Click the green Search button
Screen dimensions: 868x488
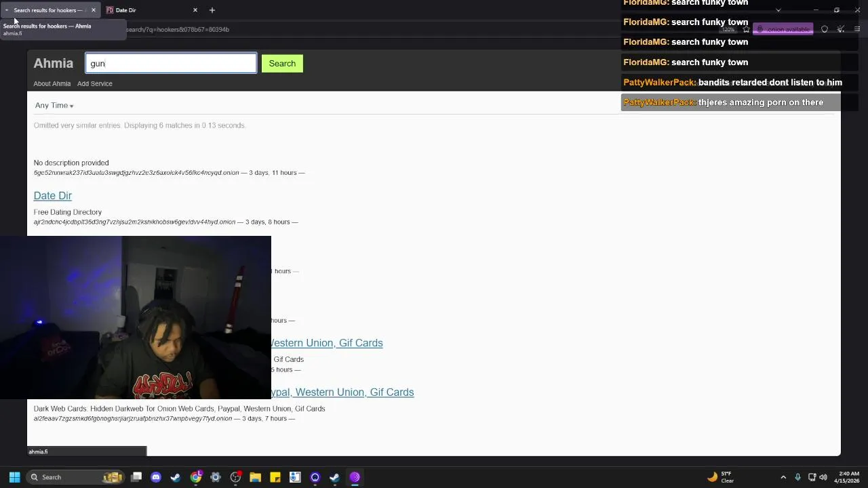click(282, 64)
